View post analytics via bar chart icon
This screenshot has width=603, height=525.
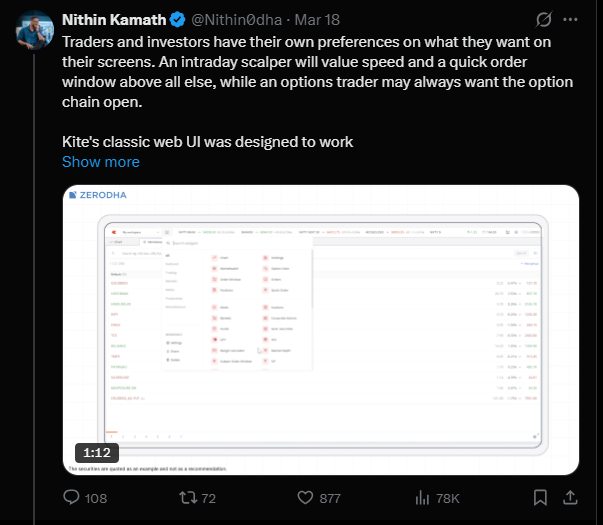coord(422,497)
